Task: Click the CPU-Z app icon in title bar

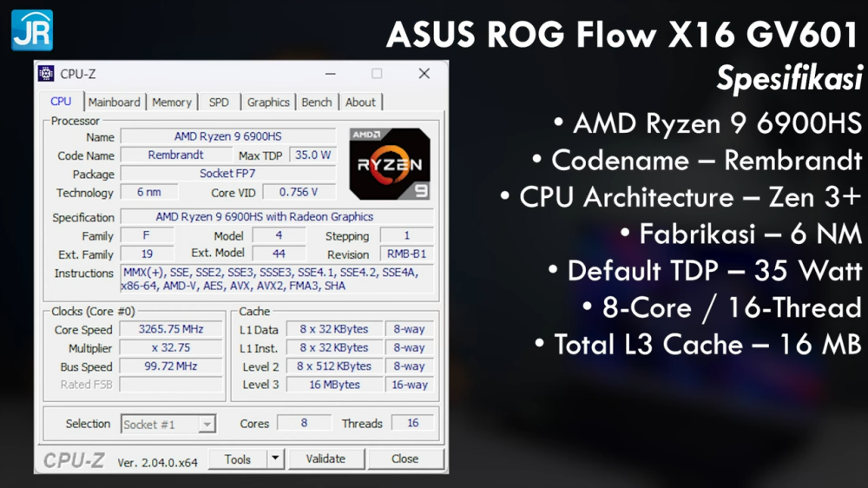Action: pos(46,74)
